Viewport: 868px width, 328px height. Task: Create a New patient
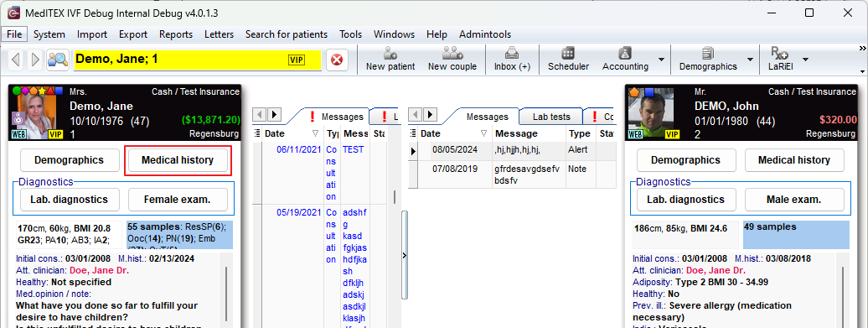click(x=390, y=60)
